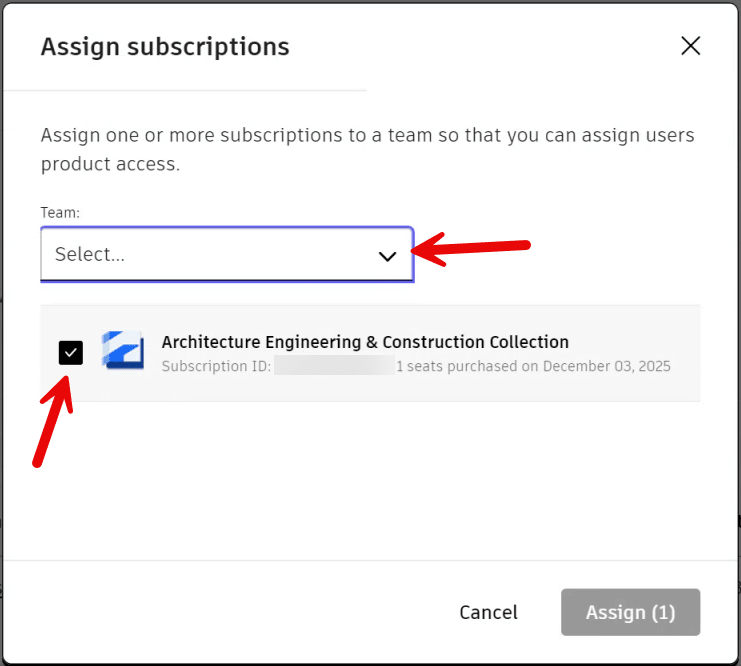
Task: Click the seats purchased December 03, 2025 text
Action: pyautogui.click(x=533, y=366)
